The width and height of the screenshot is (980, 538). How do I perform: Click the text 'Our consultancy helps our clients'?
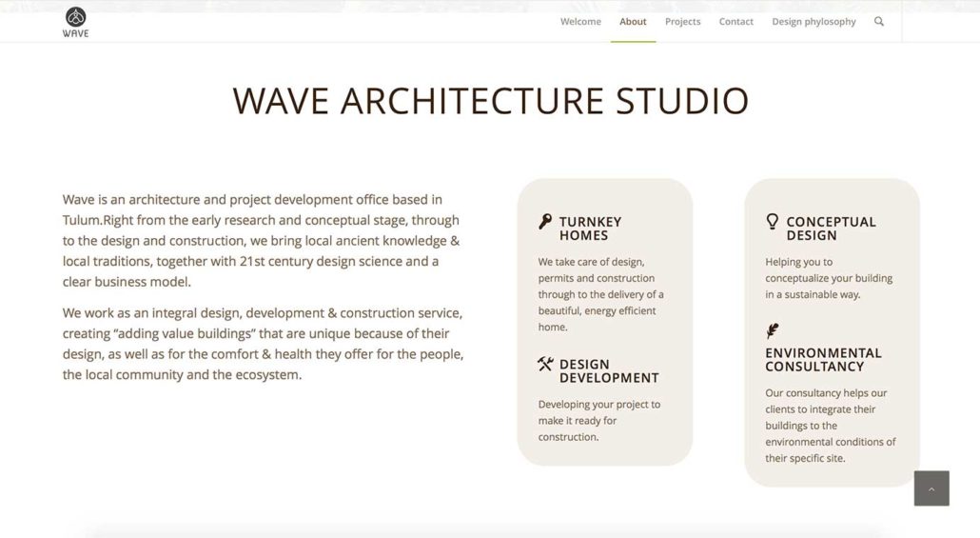[x=830, y=426]
